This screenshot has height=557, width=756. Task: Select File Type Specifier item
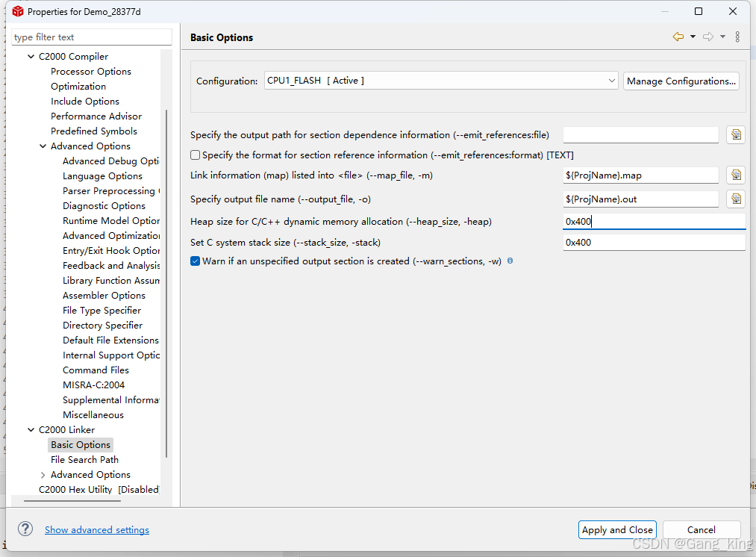coord(101,311)
